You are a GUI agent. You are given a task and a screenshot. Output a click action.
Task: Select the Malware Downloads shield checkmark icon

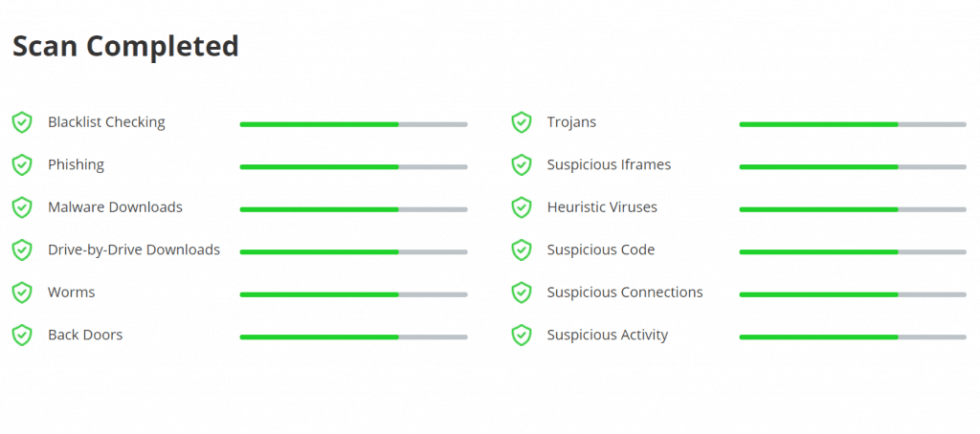22,207
